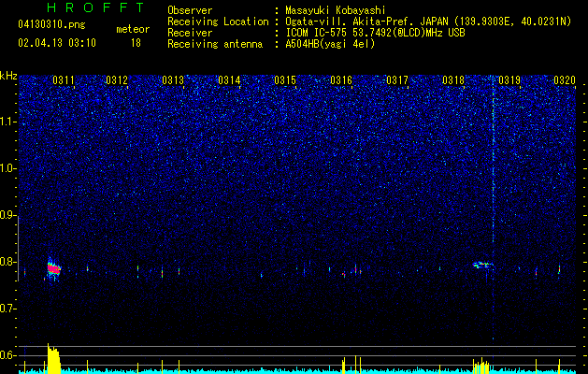
Task: Click the yellow intensity spikes cluster near 0316
Action: [x=351, y=365]
